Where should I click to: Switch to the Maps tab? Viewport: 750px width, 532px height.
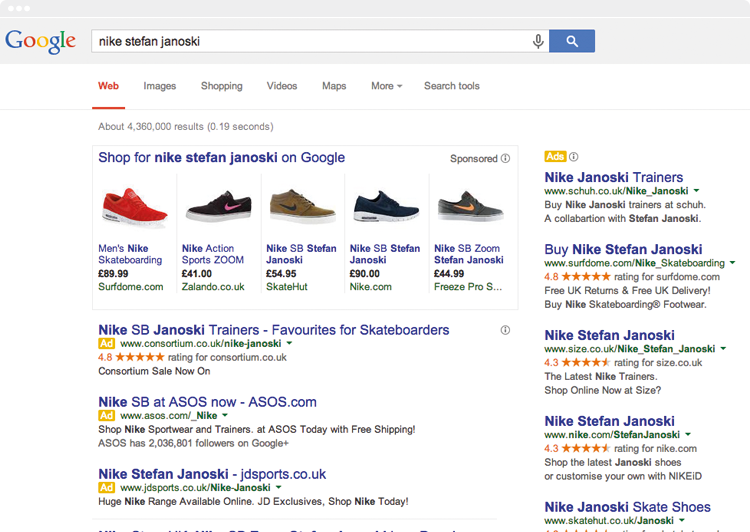[x=334, y=86]
